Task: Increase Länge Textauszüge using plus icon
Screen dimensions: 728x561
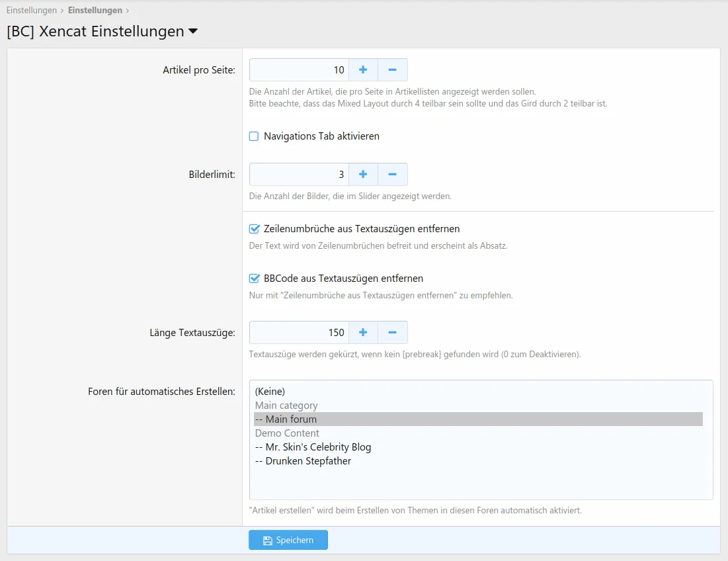Action: pos(363,332)
